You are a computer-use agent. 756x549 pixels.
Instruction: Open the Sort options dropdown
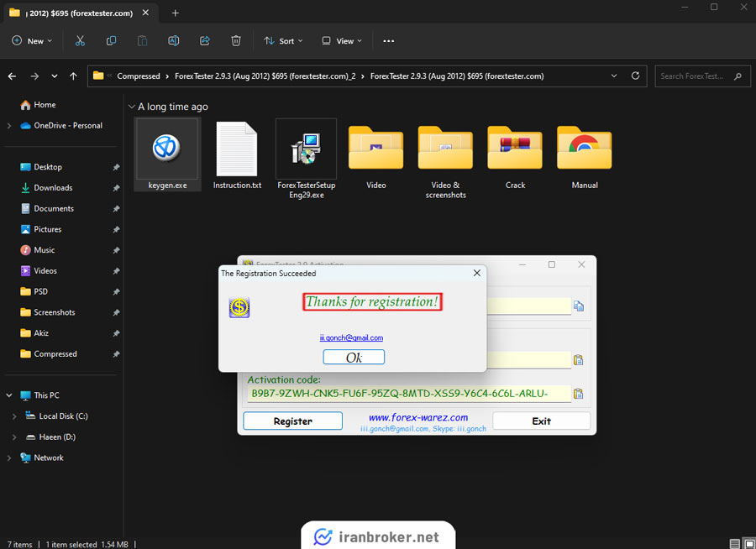point(284,41)
